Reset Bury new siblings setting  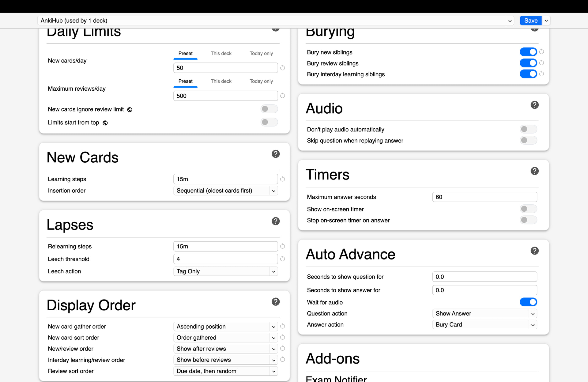[541, 52]
